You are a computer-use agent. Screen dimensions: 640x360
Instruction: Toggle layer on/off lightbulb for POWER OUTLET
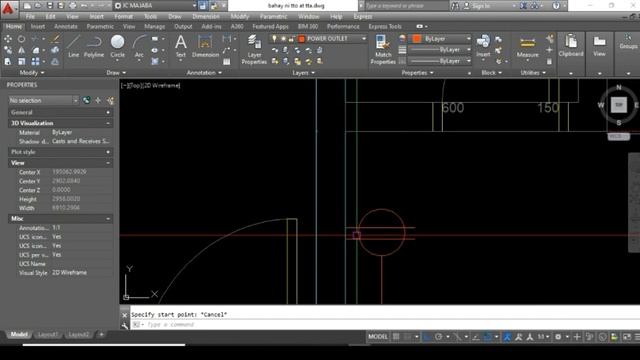(x=274, y=38)
